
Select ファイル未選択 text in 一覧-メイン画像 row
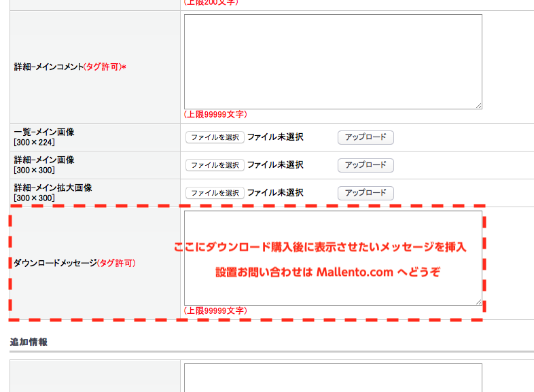275,137
